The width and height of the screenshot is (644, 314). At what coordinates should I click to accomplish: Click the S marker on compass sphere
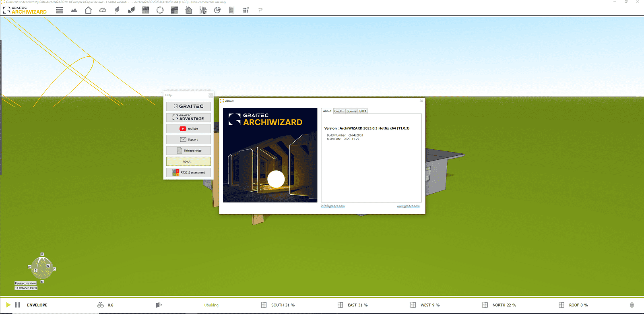click(x=36, y=271)
